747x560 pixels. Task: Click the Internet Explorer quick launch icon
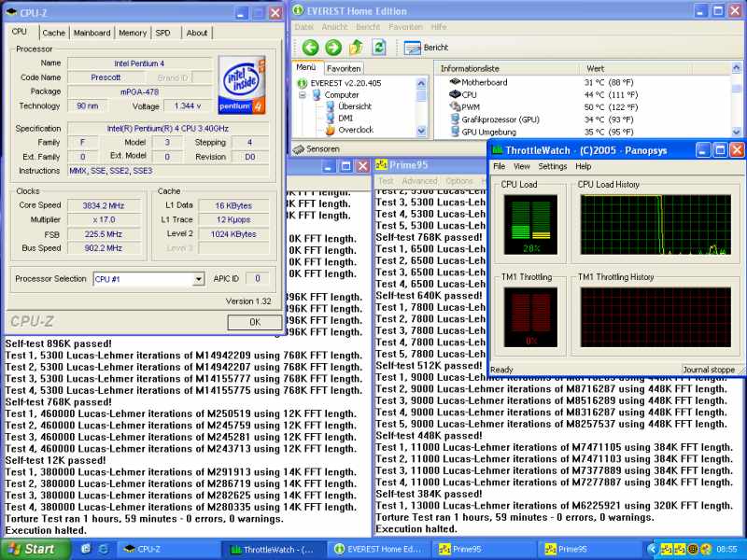click(x=103, y=549)
